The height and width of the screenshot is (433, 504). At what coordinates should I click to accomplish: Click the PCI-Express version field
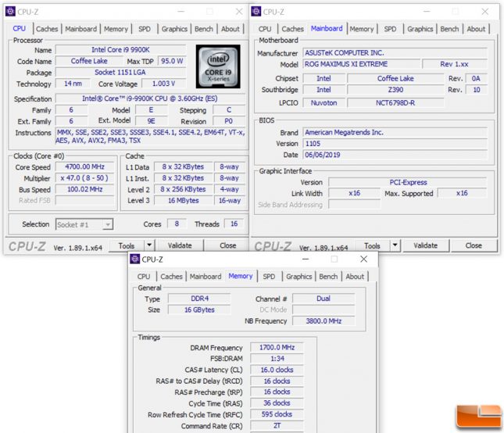pos(408,182)
